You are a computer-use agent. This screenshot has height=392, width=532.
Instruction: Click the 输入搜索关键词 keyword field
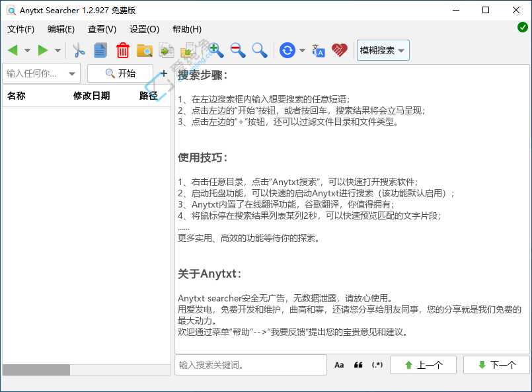tap(250, 365)
